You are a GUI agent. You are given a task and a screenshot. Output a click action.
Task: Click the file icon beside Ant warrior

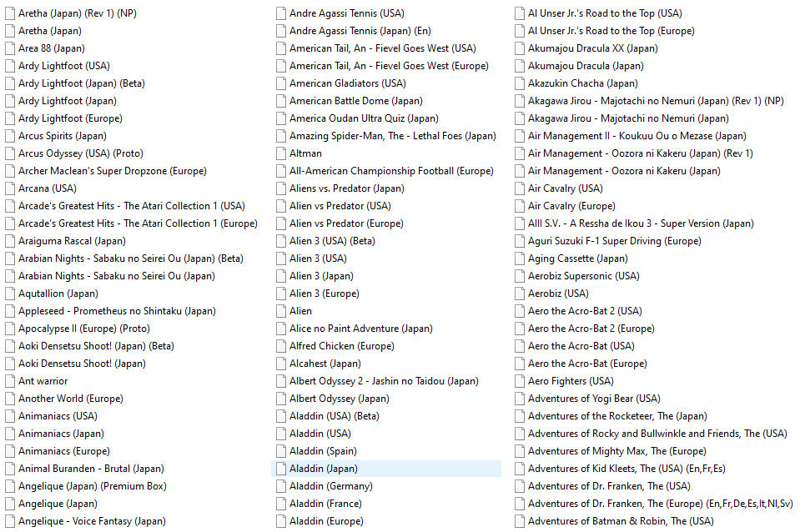click(10, 381)
